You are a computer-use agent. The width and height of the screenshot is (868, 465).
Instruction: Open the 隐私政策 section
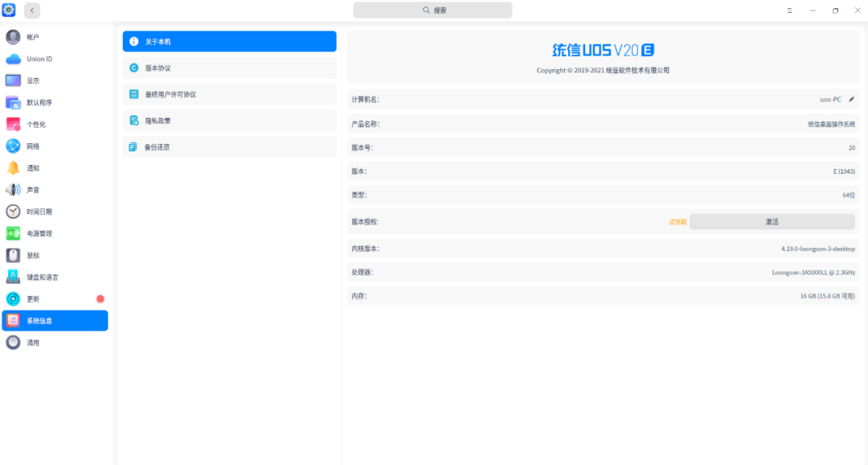coord(229,120)
